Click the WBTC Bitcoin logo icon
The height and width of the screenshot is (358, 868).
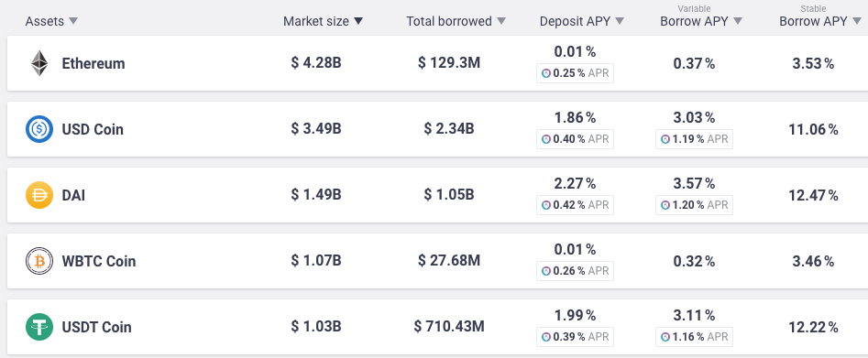pos(39,261)
